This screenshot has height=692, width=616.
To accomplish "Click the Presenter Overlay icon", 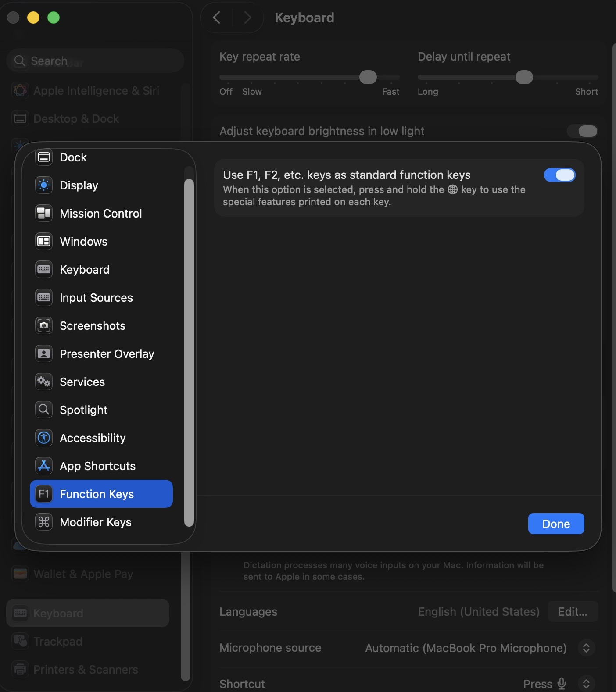I will pyautogui.click(x=44, y=354).
